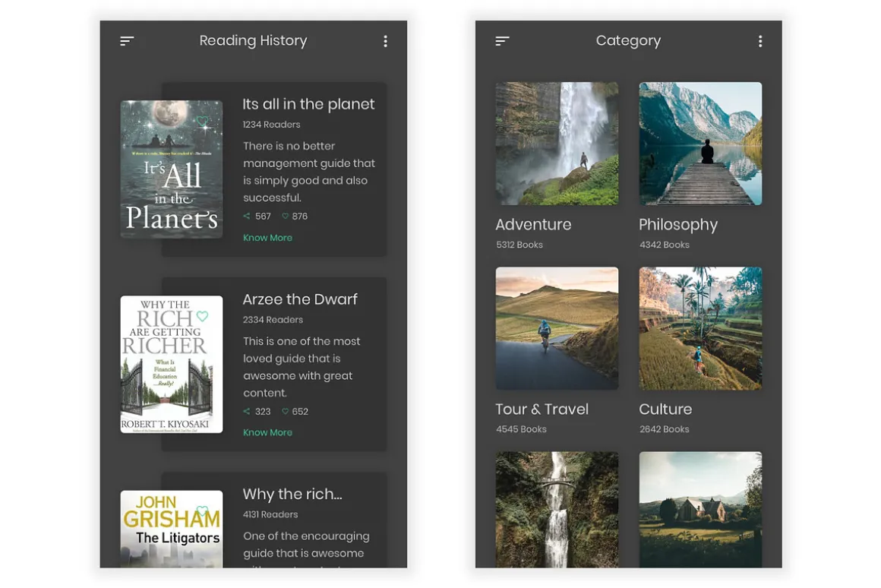Click the 2642 Books count
The width and height of the screenshot is (881, 588).
click(664, 429)
